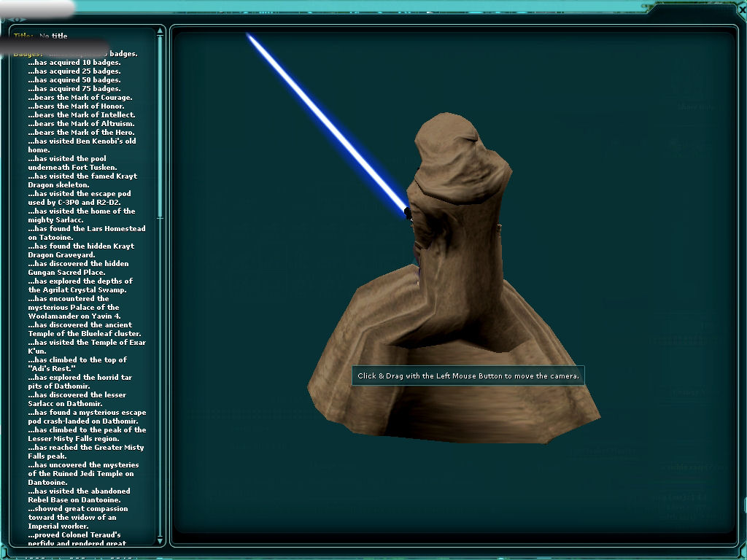The height and width of the screenshot is (560, 747).
Task: Select '...bears the Mark of Intellect.' badge
Action: [x=82, y=114]
